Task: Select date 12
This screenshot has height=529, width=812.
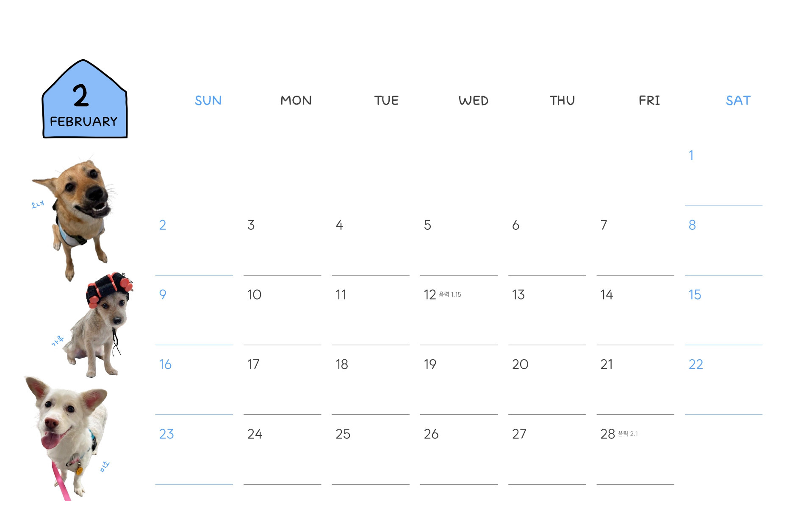Action: (x=430, y=295)
